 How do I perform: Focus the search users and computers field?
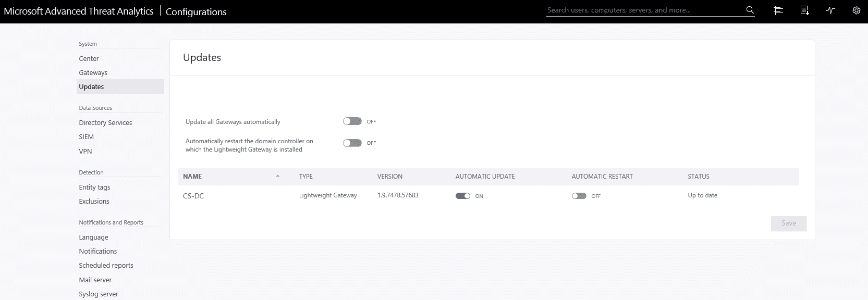pos(644,10)
